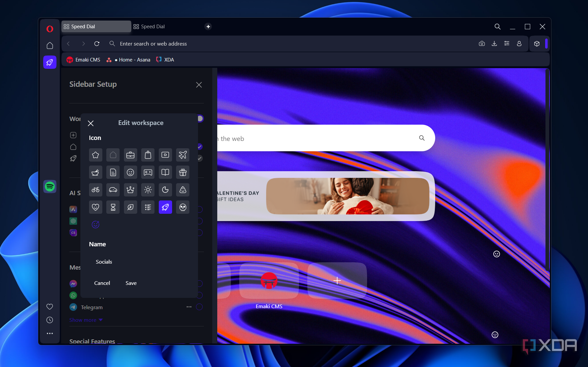Pick the crown workspace icon

(x=131, y=190)
